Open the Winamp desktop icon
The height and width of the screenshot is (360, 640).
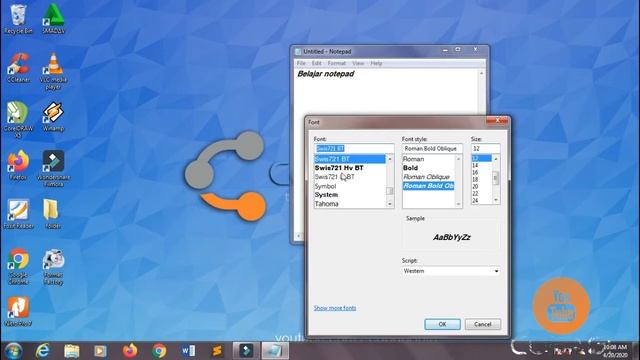click(53, 117)
